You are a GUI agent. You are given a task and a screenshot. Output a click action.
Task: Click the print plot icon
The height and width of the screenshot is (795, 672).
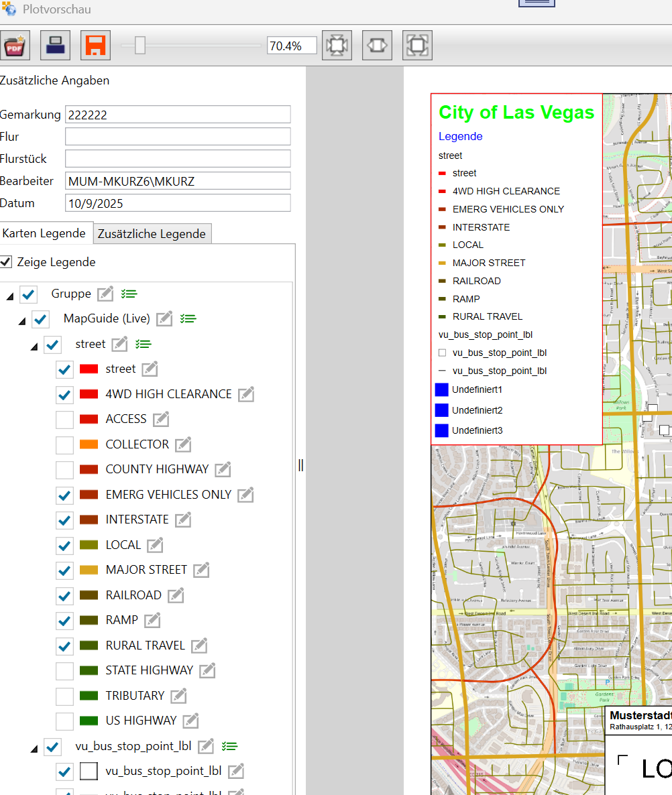(55, 46)
